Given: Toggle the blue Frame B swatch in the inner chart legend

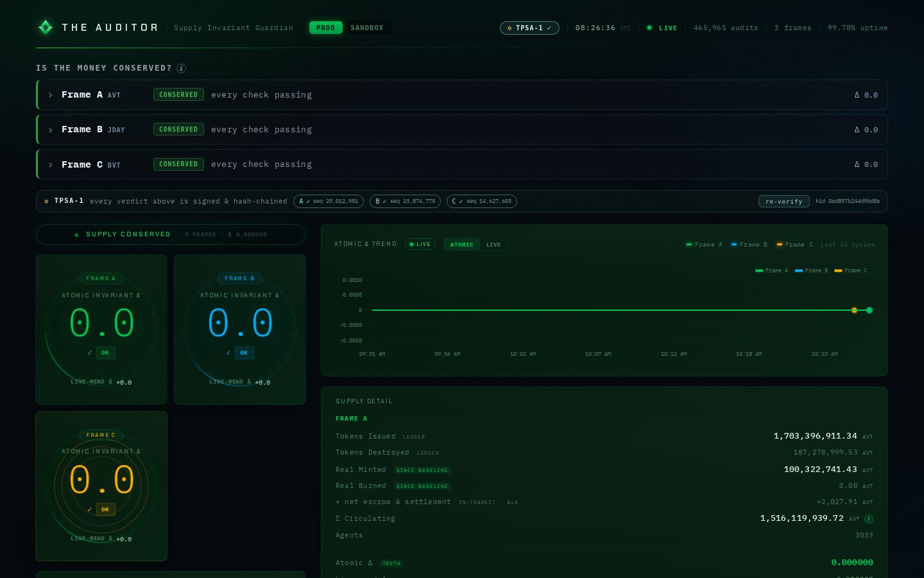Looking at the screenshot, I should click(799, 270).
